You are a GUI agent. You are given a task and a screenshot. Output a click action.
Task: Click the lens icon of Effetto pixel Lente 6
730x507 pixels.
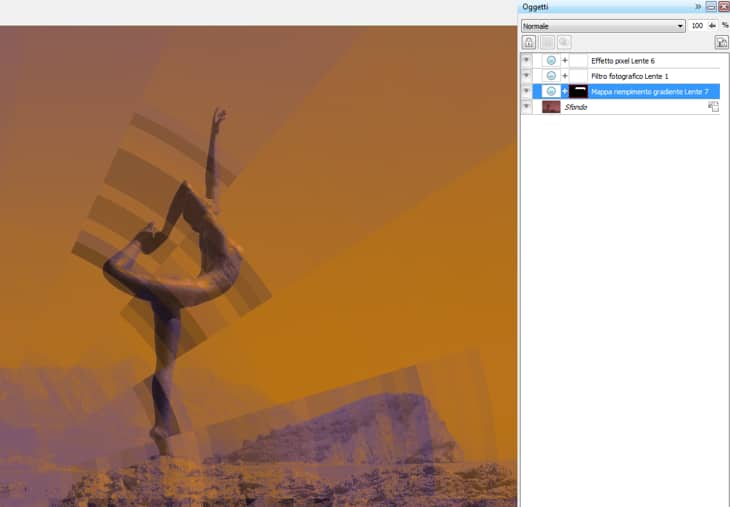click(550, 61)
